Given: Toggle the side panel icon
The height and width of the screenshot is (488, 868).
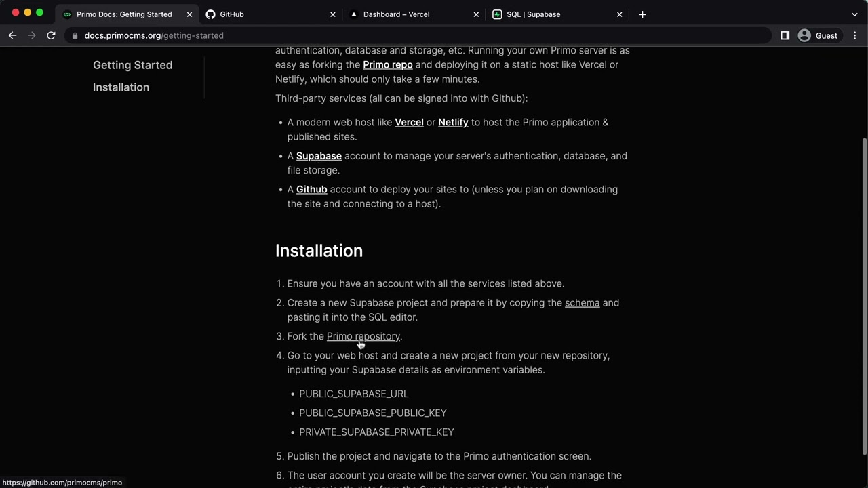Looking at the screenshot, I should point(785,35).
